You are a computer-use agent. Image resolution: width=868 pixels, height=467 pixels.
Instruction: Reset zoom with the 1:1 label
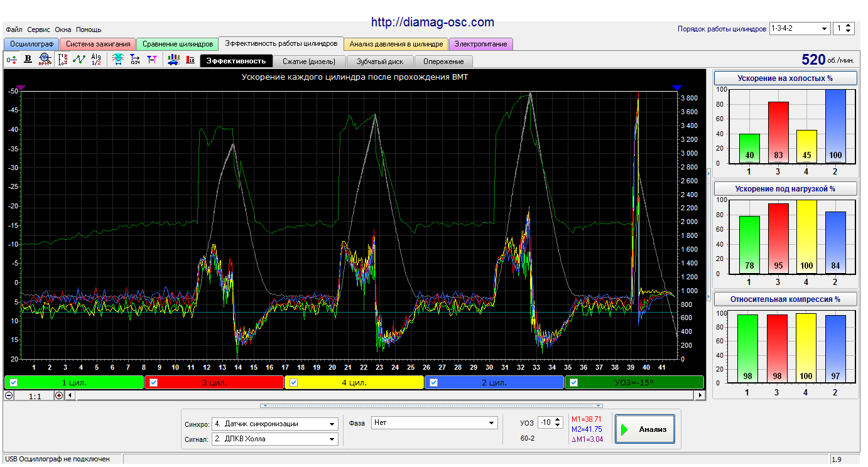(x=35, y=396)
